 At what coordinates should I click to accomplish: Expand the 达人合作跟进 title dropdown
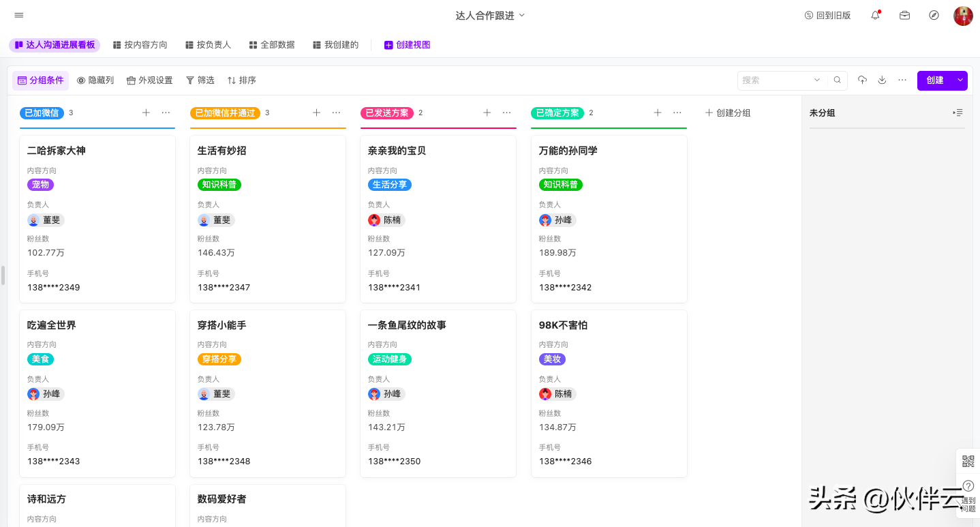[522, 15]
